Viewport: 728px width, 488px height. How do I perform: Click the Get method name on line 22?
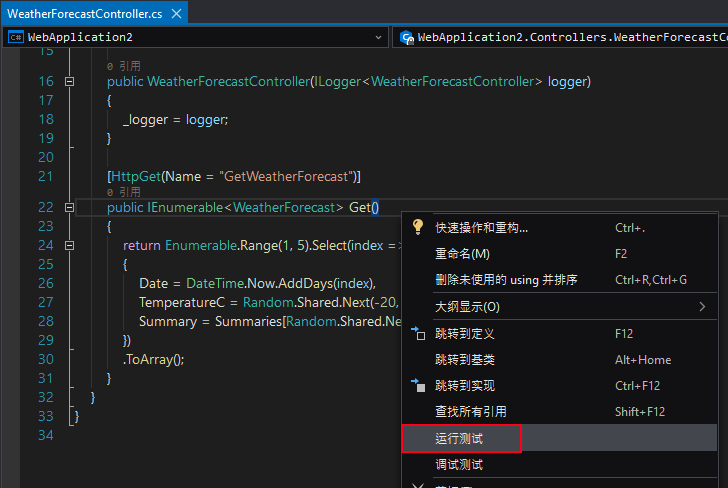(360, 208)
